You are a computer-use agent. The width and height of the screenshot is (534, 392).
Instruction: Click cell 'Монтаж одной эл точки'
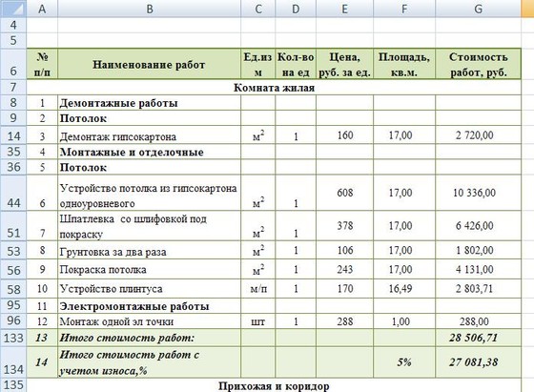point(149,321)
